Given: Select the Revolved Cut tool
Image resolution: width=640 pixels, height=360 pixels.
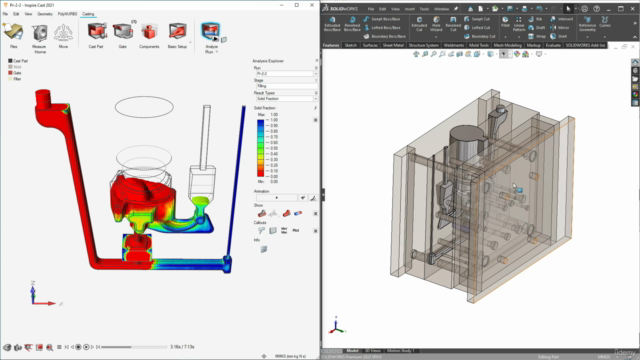Looking at the screenshot, I should coord(453,24).
